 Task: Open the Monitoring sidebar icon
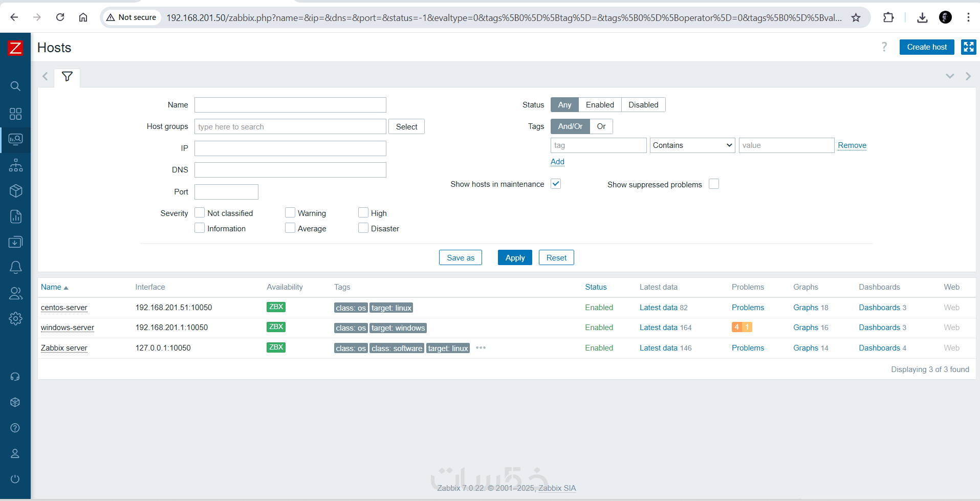click(x=15, y=139)
